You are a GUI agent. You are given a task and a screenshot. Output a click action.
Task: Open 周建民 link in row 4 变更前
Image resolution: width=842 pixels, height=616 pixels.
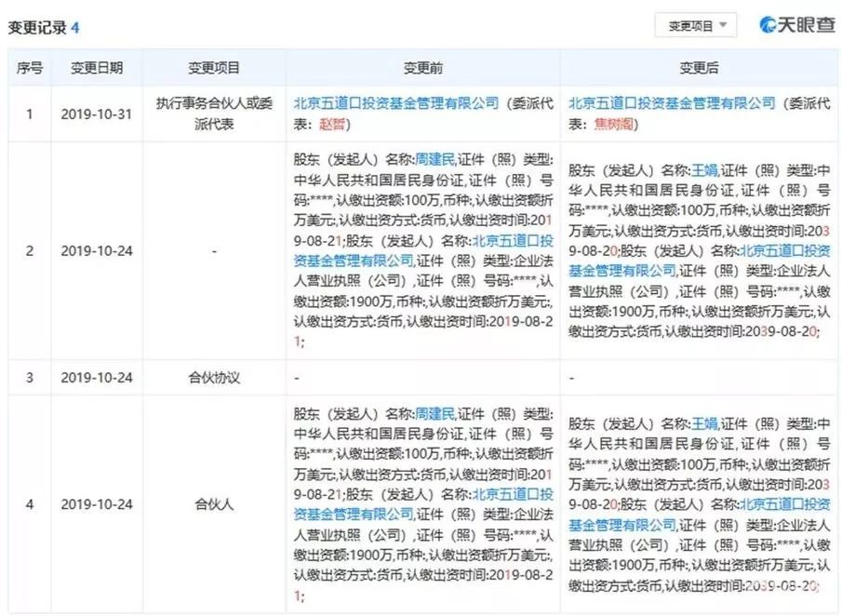coord(435,413)
